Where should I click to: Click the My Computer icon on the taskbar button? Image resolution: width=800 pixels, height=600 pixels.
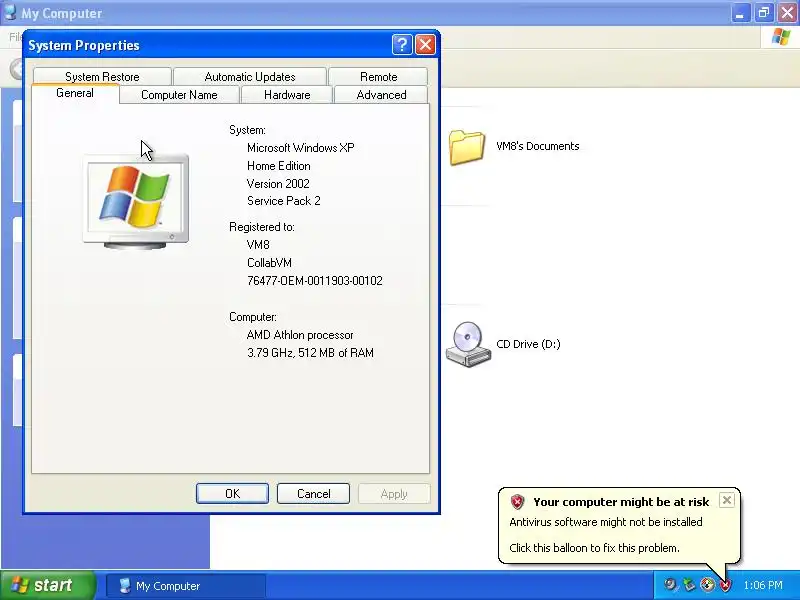pyautogui.click(x=124, y=586)
